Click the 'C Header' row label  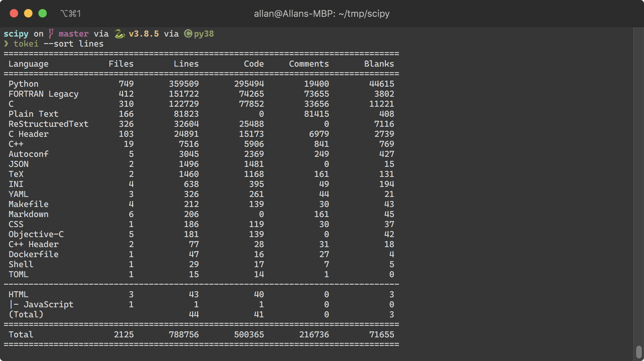tap(29, 134)
